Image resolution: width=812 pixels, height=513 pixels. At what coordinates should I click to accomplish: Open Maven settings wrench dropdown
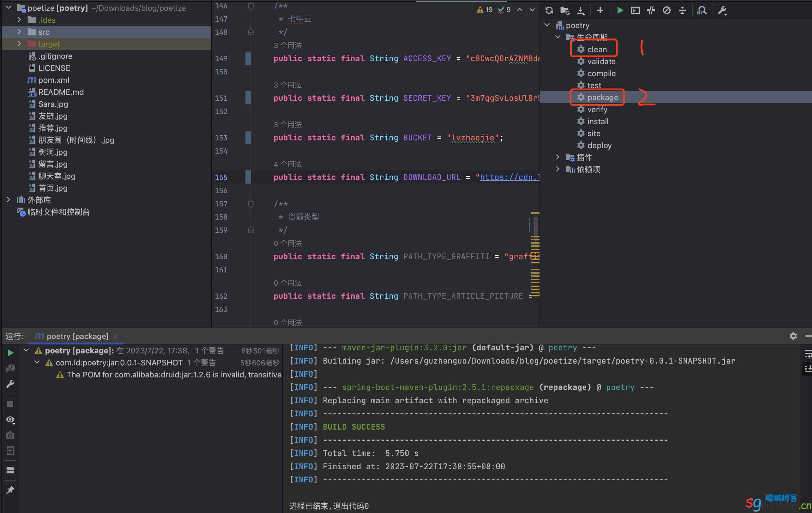722,10
